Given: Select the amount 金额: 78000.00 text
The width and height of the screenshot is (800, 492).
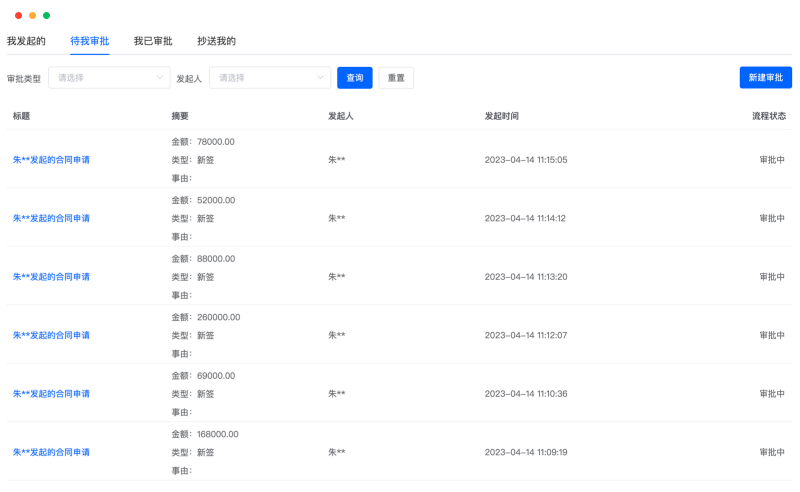Looking at the screenshot, I should pyautogui.click(x=203, y=142).
